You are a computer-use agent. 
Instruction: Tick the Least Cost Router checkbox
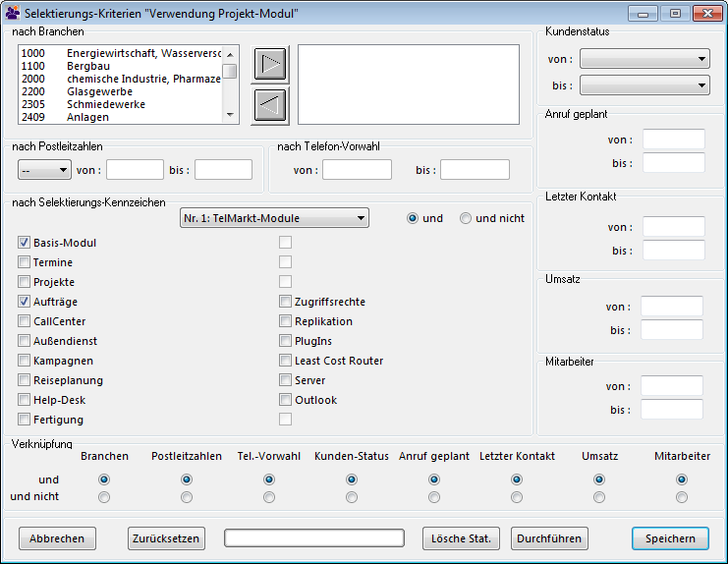(x=285, y=361)
